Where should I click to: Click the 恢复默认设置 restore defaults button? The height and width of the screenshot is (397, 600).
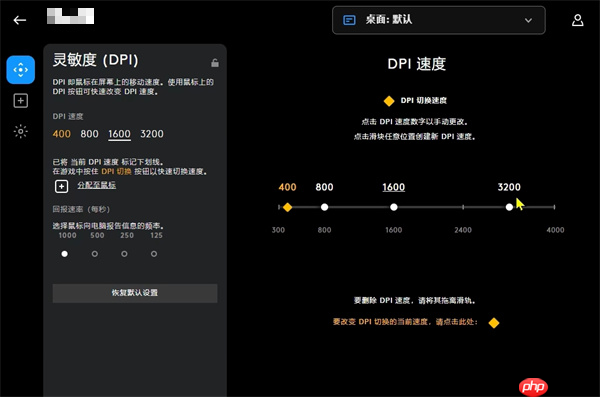[x=135, y=293]
